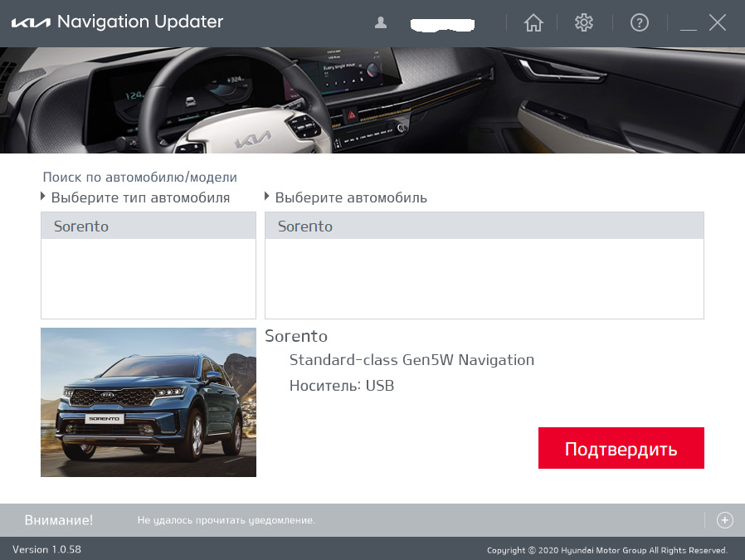
Task: Click the Подтвердить confirm button
Action: click(621, 448)
